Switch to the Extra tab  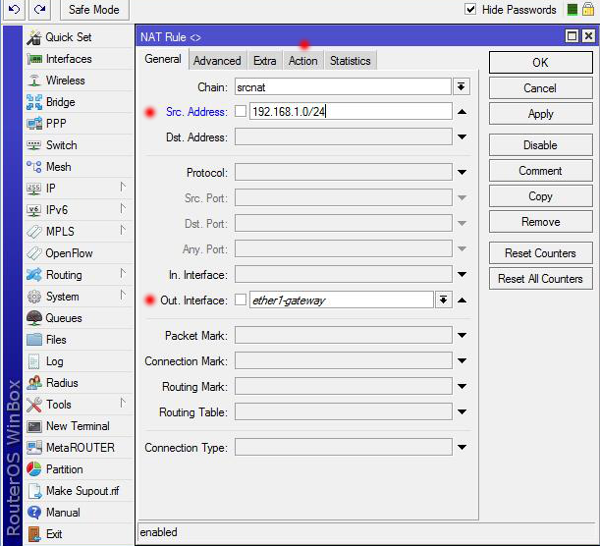pos(265,60)
